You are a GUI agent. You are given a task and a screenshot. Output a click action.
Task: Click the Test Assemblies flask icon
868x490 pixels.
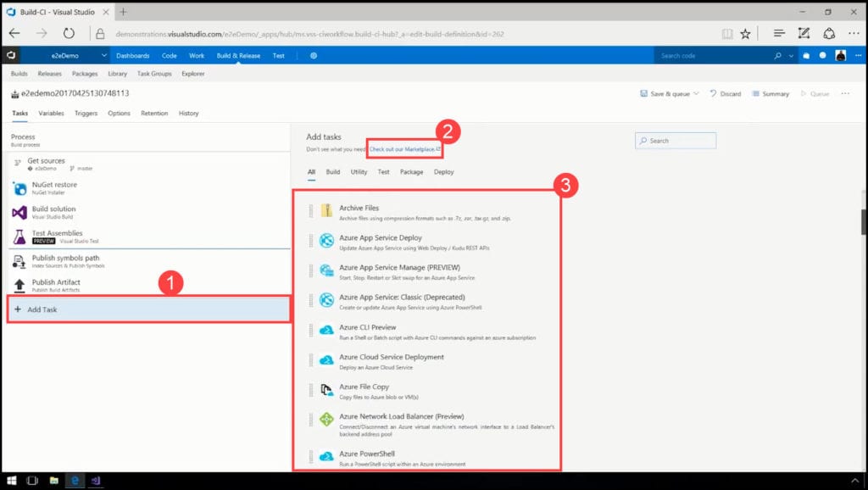[19, 237]
